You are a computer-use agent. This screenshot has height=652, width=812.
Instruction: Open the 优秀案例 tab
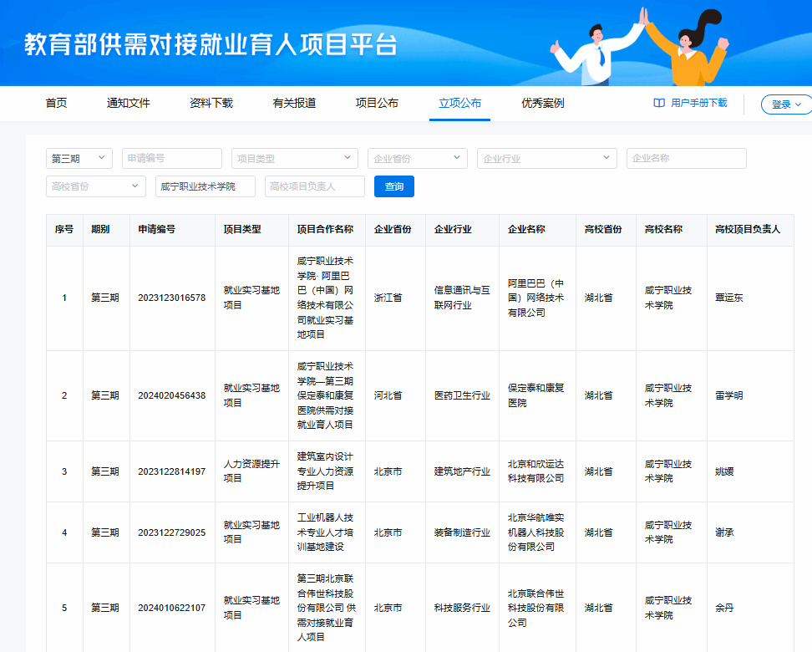coord(543,104)
